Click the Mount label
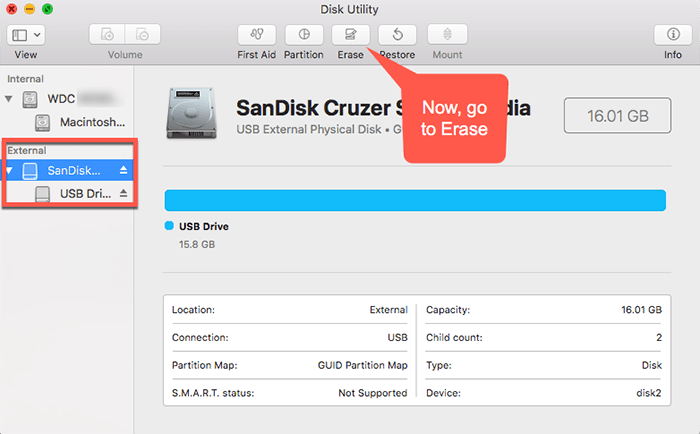 click(447, 54)
